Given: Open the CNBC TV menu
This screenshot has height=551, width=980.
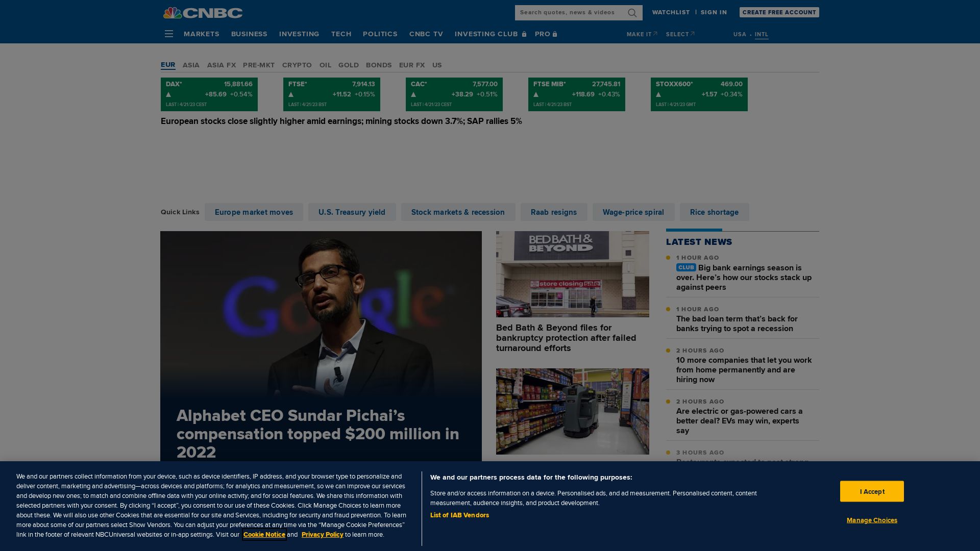Looking at the screenshot, I should click(426, 34).
